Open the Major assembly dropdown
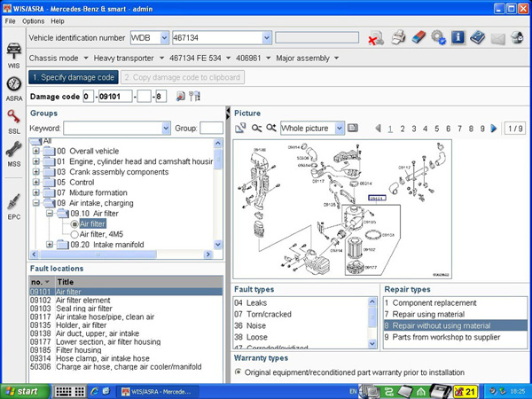The width and height of the screenshot is (532, 399). point(336,58)
